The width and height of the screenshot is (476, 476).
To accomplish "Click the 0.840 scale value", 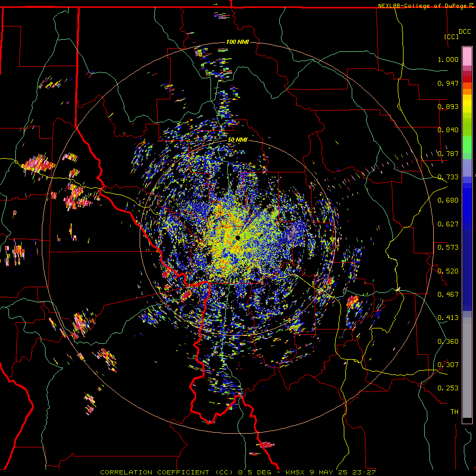I will pyautogui.click(x=448, y=130).
